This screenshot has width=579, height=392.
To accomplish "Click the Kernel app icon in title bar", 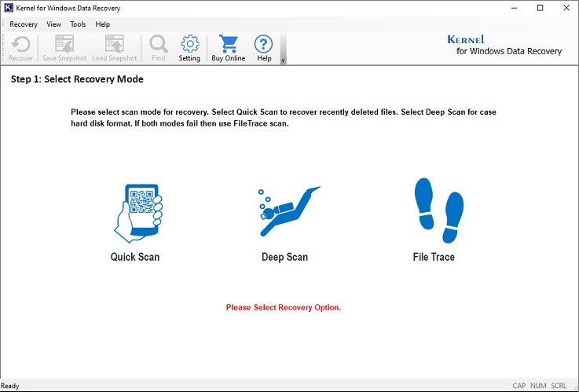I will click(8, 8).
